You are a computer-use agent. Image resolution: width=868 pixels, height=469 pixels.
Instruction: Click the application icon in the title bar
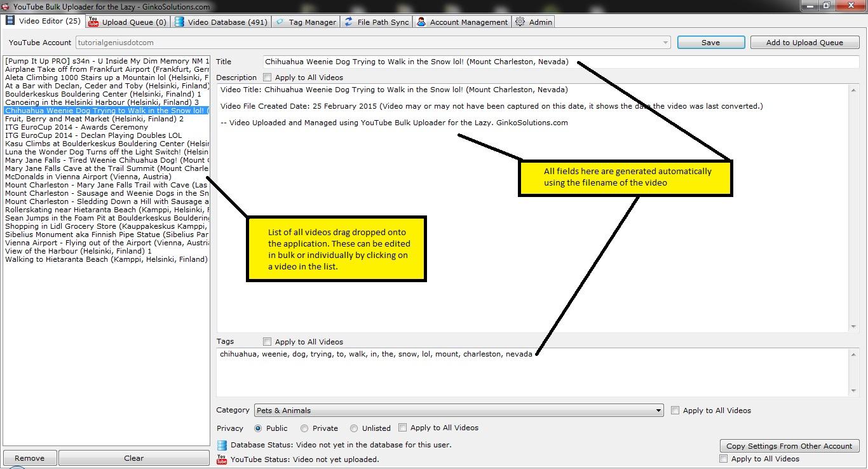(x=6, y=6)
